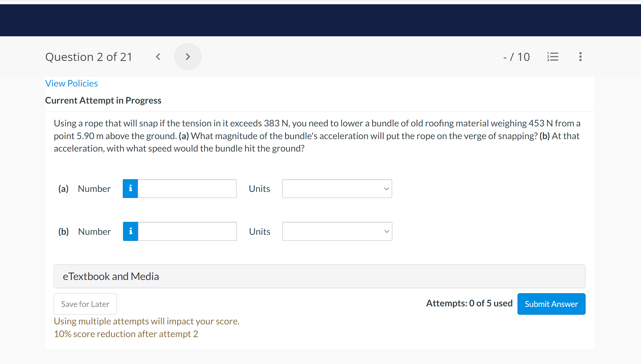Open the three-dot options menu
Image resolution: width=641 pixels, height=364 pixels.
tap(580, 57)
